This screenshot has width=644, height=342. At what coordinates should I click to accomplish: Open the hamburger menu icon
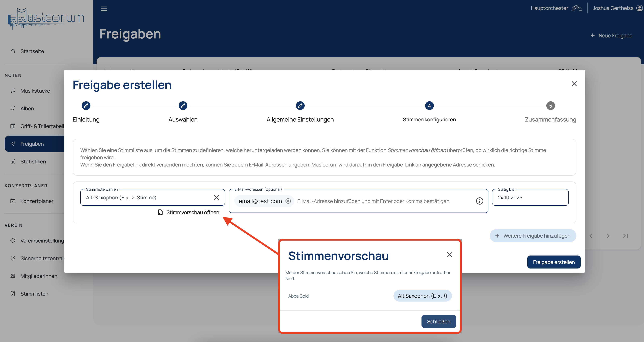104,8
